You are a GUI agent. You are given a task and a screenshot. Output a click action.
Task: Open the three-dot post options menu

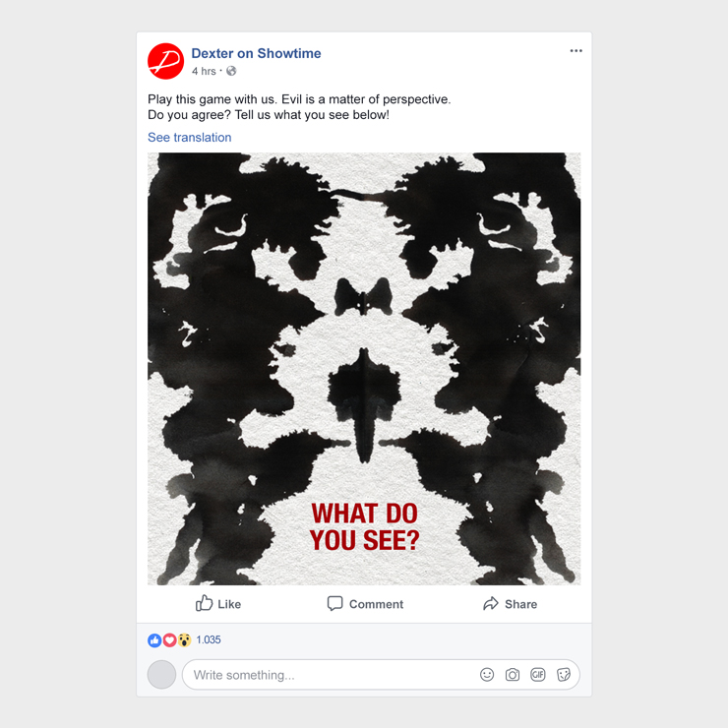point(576,50)
